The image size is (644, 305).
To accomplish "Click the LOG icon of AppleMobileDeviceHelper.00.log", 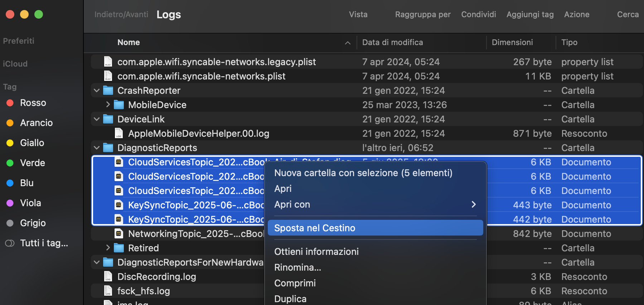I will click(119, 133).
